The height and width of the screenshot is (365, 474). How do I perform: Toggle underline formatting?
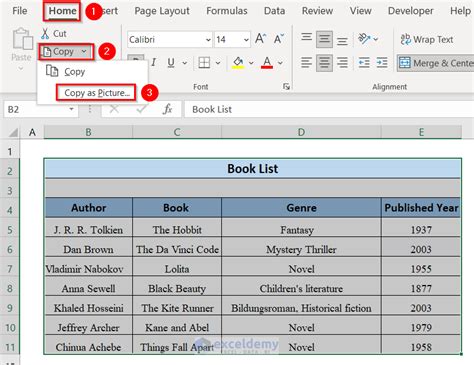tap(171, 62)
